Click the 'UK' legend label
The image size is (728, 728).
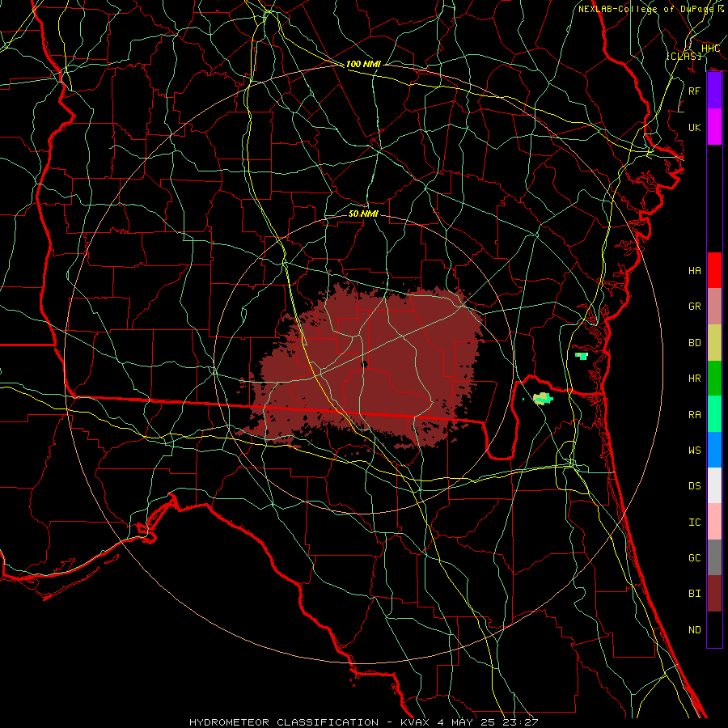[695, 127]
